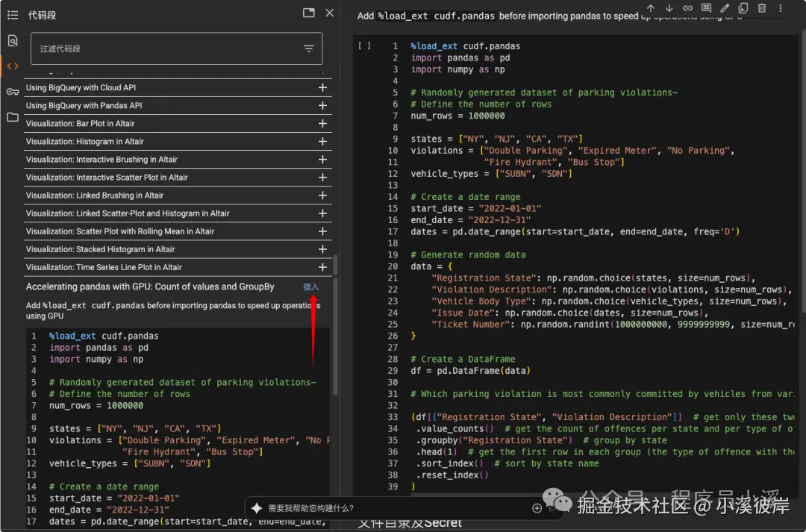Select Visualization: Linked Brushing in Altair title text
Screen dimensions: 806x532
tap(95, 195)
